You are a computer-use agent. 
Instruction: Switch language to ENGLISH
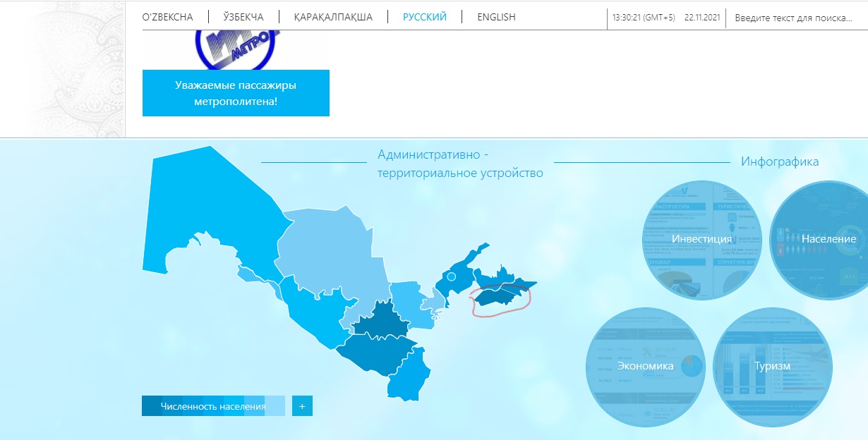(x=496, y=17)
